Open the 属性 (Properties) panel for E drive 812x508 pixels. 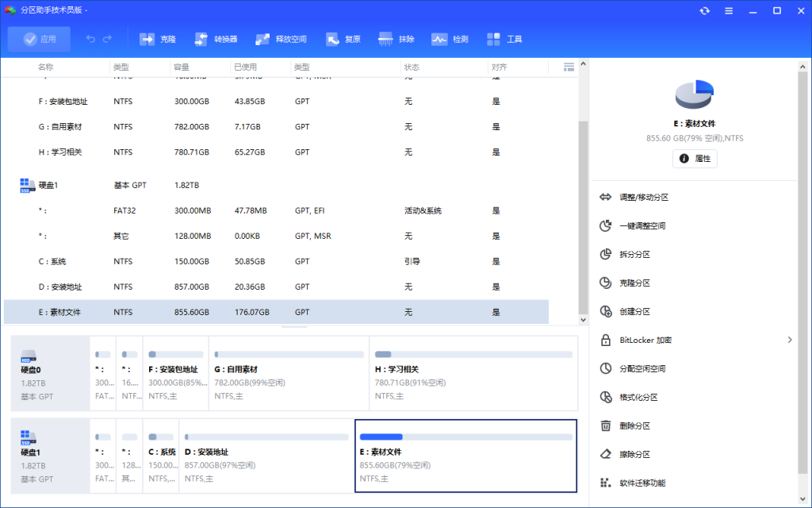coord(695,158)
